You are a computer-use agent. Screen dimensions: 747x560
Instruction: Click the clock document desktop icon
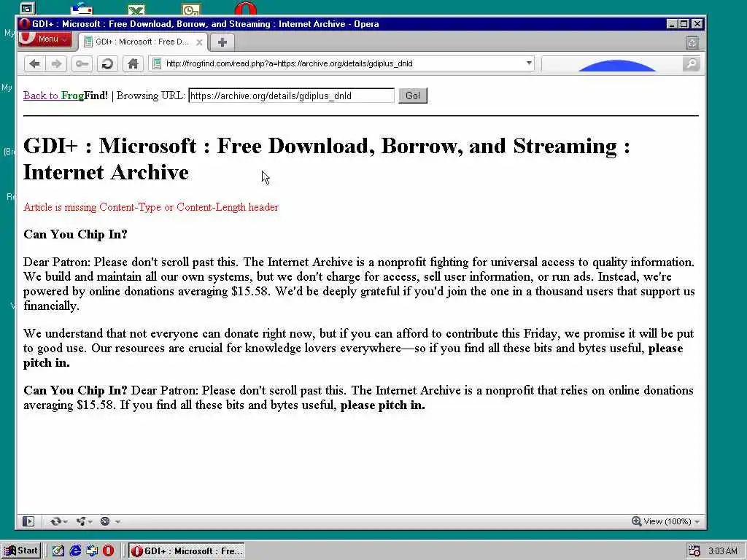click(191, 9)
